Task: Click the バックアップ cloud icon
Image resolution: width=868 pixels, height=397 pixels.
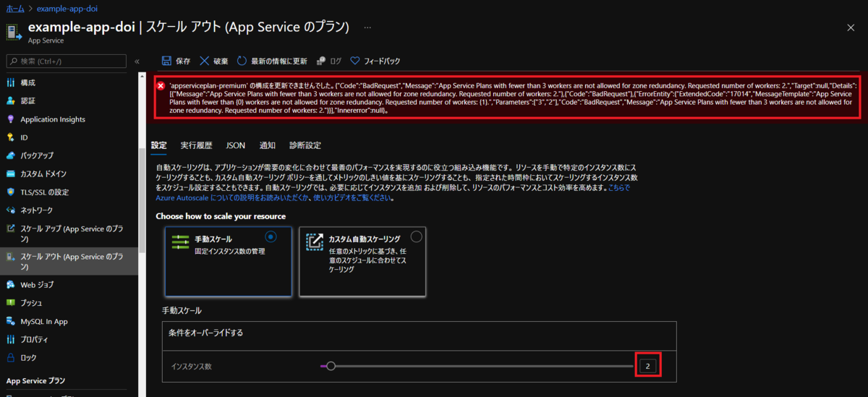Action: tap(11, 155)
